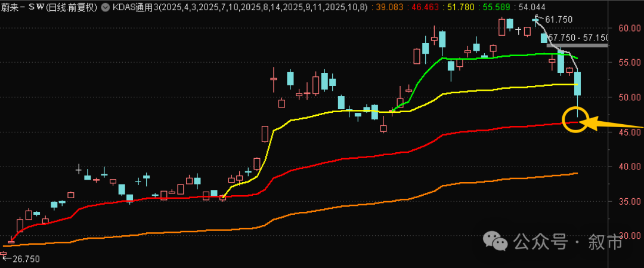Click the 57.750 - 57.150 gap label

tap(578, 38)
